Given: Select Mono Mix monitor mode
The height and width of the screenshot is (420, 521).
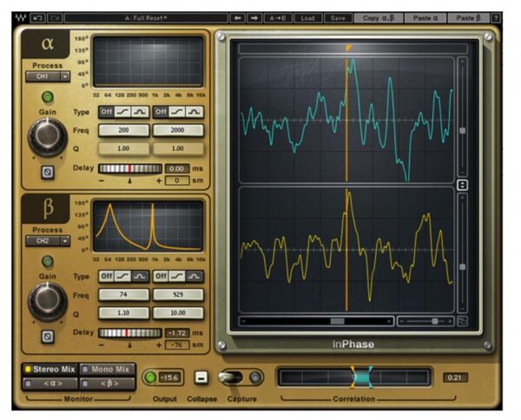Looking at the screenshot, I should pyautogui.click(x=108, y=369).
